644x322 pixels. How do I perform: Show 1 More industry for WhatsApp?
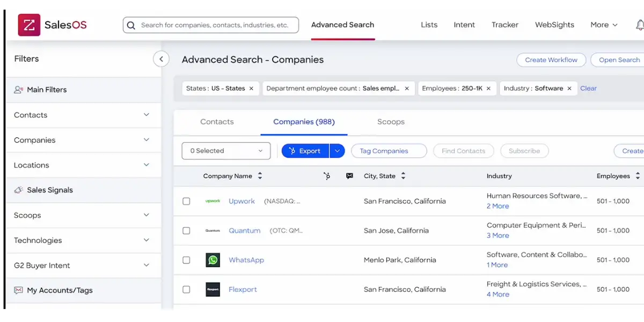(497, 265)
